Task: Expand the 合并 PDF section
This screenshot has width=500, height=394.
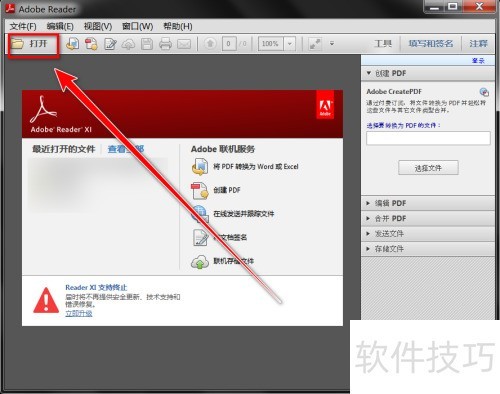Action: 428,218
